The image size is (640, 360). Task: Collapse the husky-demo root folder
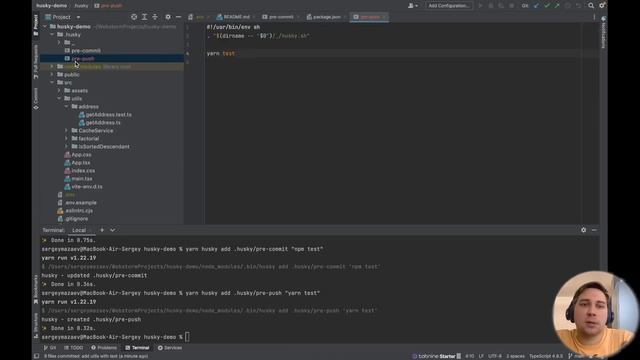pyautogui.click(x=45, y=27)
